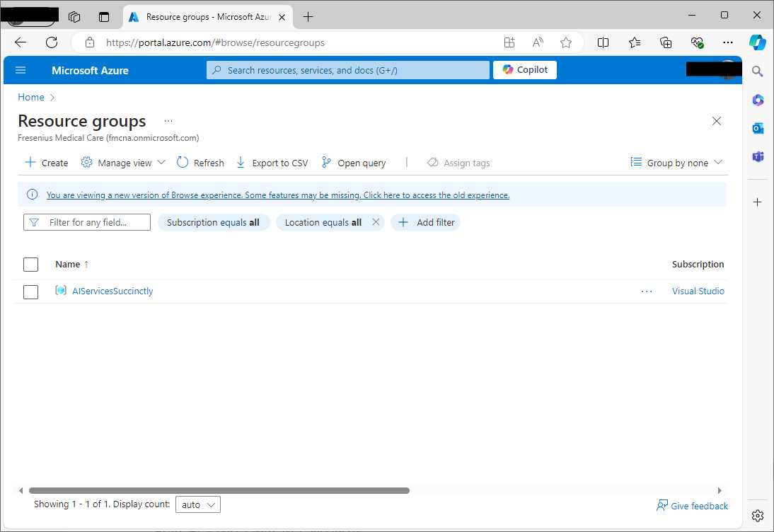Open the Edge Copilot sidebar icon
The width and height of the screenshot is (774, 532).
[757, 42]
